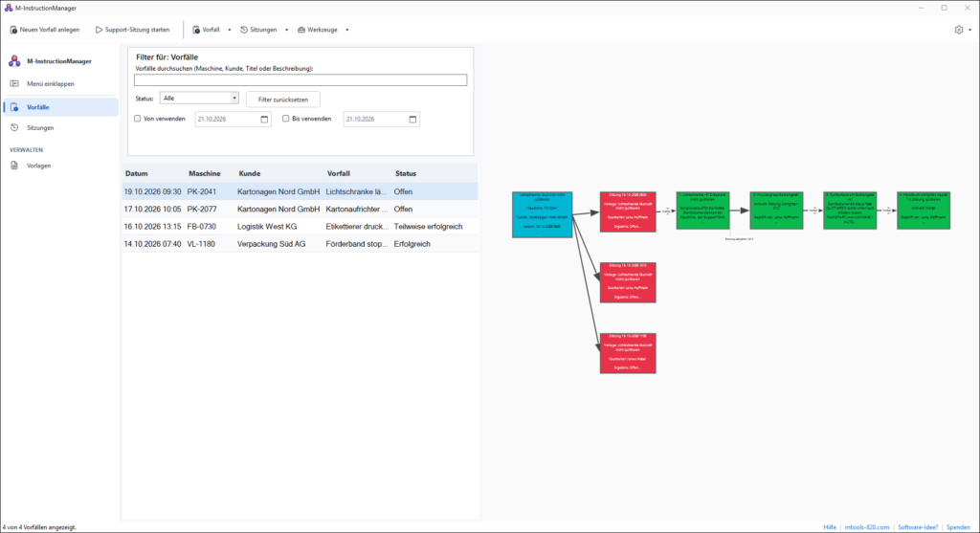Viewport: 980px width, 533px height.
Task: Click the Vorfall toolbar icon
Action: [195, 30]
